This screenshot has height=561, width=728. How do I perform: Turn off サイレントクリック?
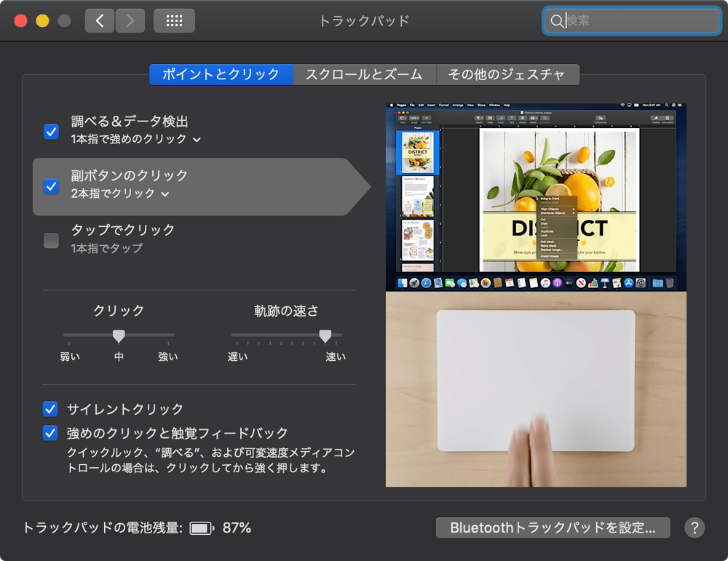coord(50,409)
